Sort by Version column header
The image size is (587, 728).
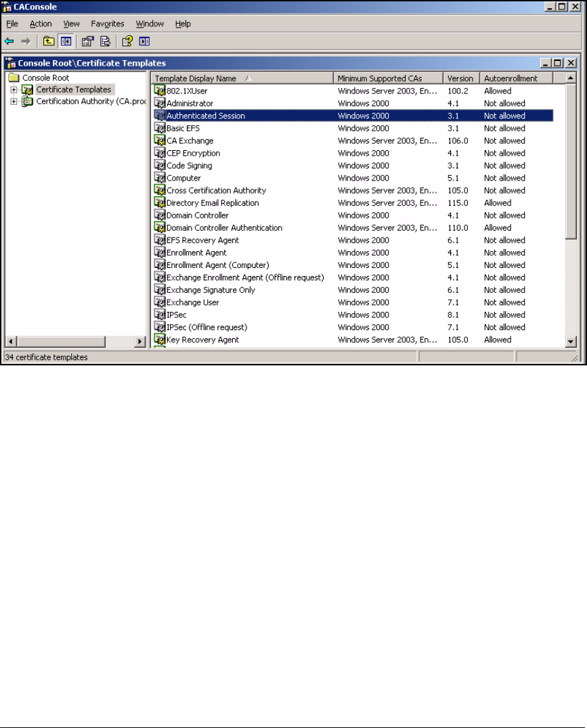pyautogui.click(x=462, y=78)
